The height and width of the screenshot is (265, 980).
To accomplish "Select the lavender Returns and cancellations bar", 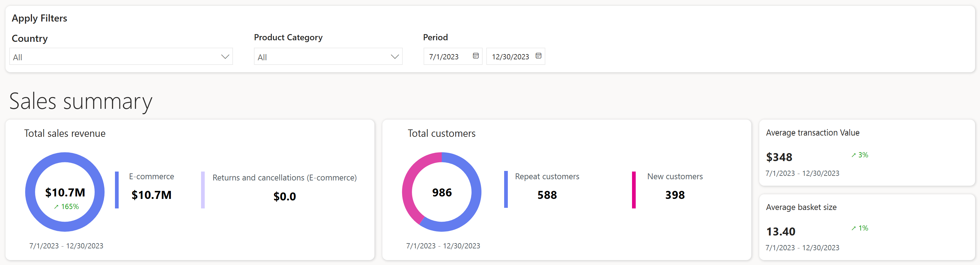I will (x=203, y=190).
